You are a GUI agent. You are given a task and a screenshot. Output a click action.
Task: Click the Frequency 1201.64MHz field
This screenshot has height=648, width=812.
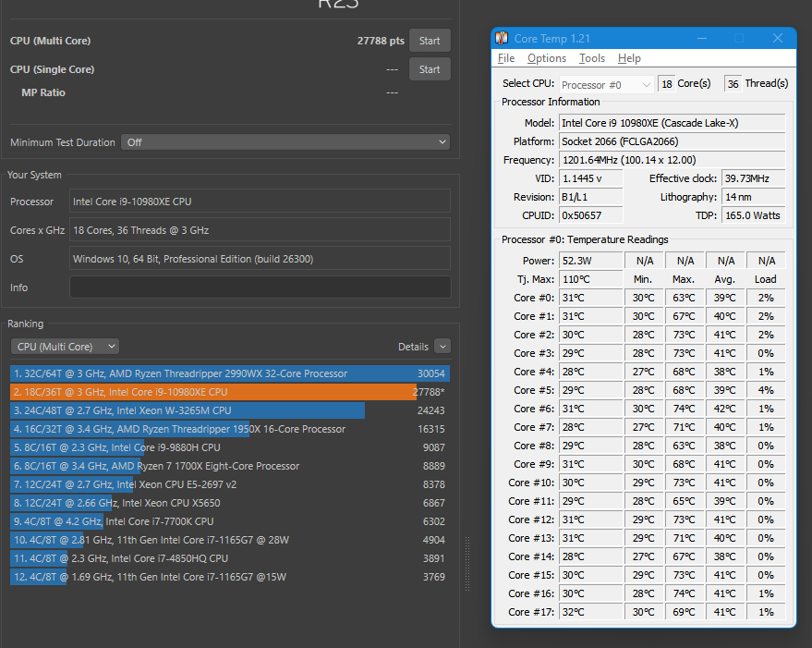pos(673,160)
